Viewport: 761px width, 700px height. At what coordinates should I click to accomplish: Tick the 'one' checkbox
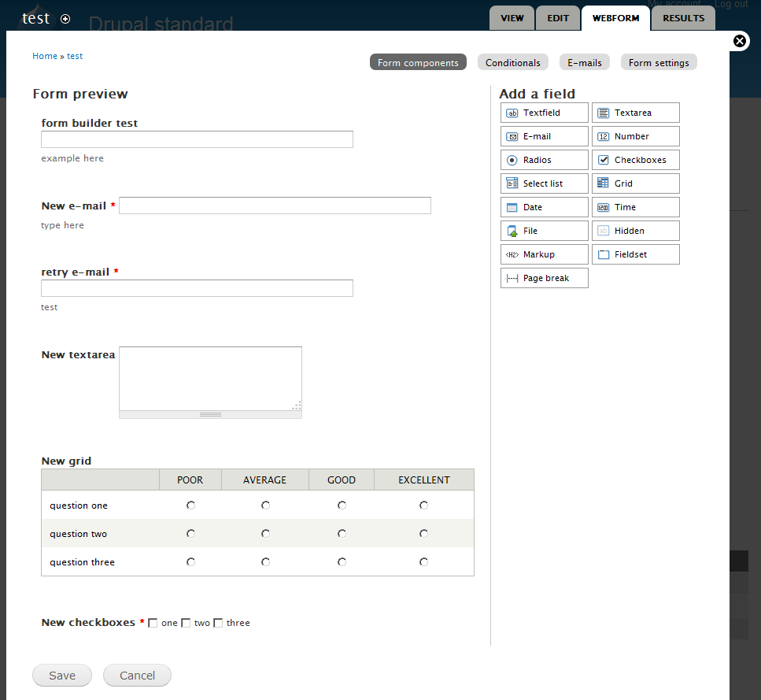pos(153,623)
